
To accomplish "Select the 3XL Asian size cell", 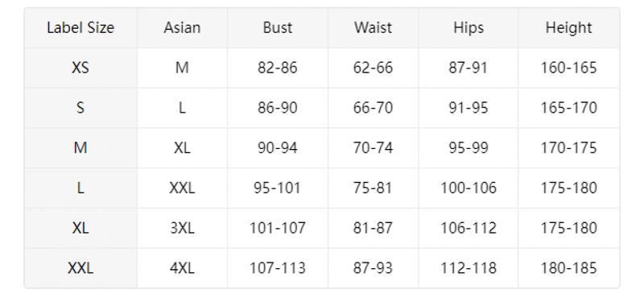I will pos(182,228).
